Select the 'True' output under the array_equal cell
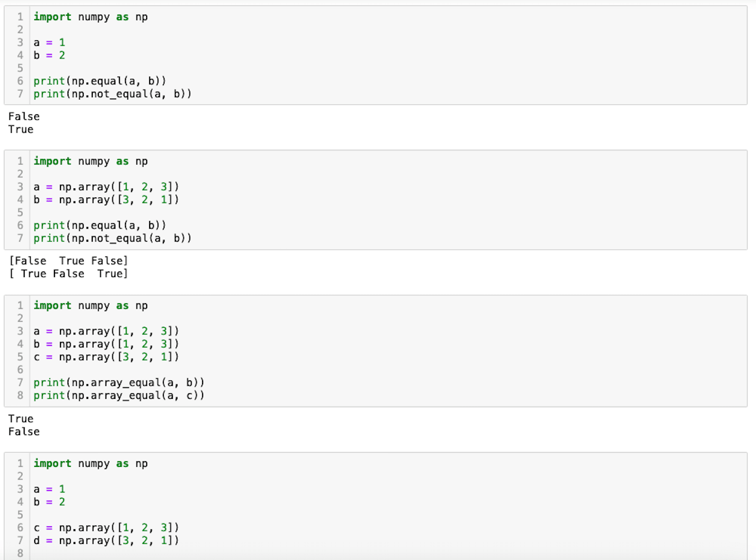The height and width of the screenshot is (560, 756). point(21,419)
